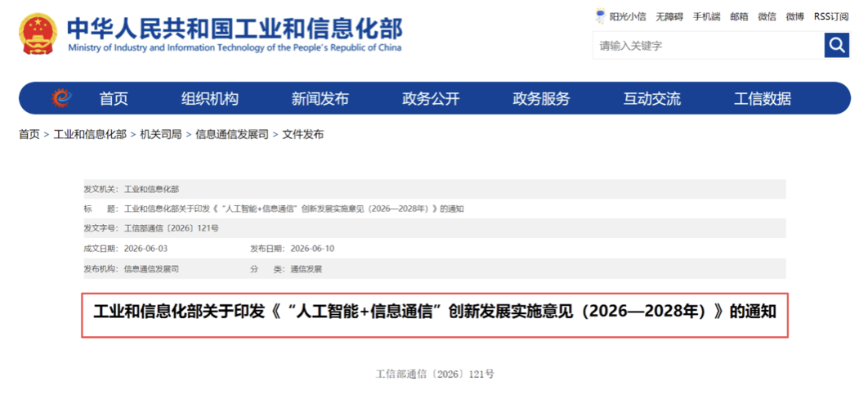Click the 阳光小信 robot icon
Screen dimensions: 868x404
tap(600, 16)
